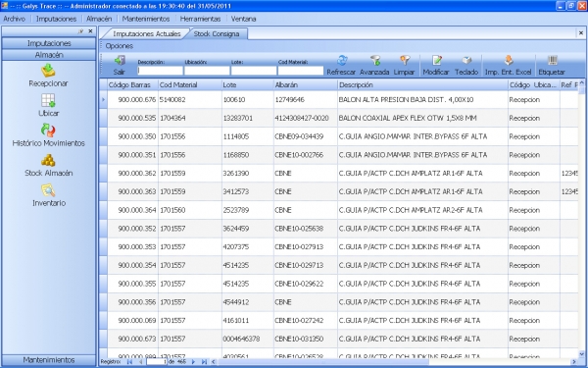The width and height of the screenshot is (588, 368).
Task: Select row header of 900.000.535
Action: (x=104, y=118)
